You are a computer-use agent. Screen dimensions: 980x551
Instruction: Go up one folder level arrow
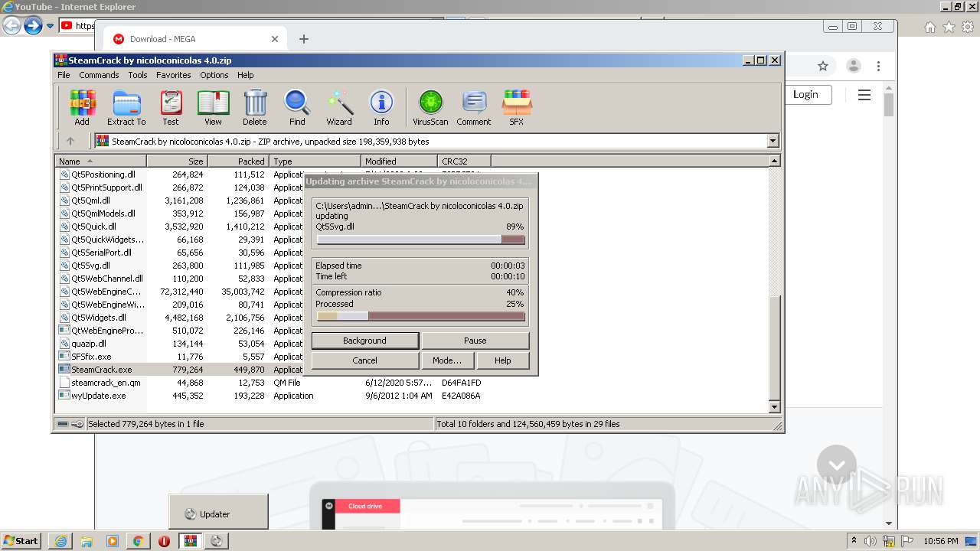click(x=70, y=141)
